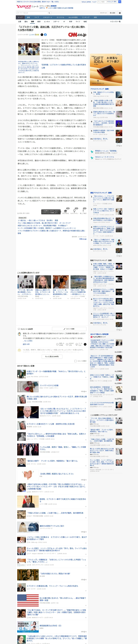Click the keyword search magnifier icon
Viewport: 138px width, 644px height.
[x=50, y=13]
